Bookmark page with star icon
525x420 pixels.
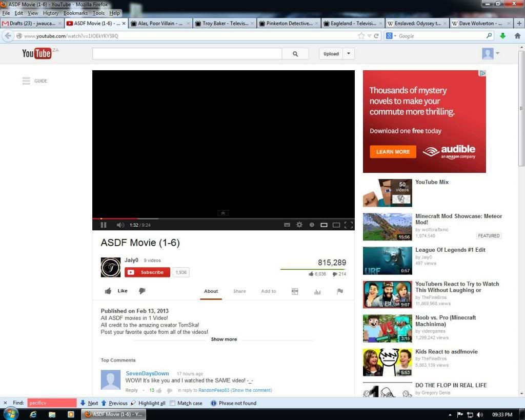click(361, 36)
